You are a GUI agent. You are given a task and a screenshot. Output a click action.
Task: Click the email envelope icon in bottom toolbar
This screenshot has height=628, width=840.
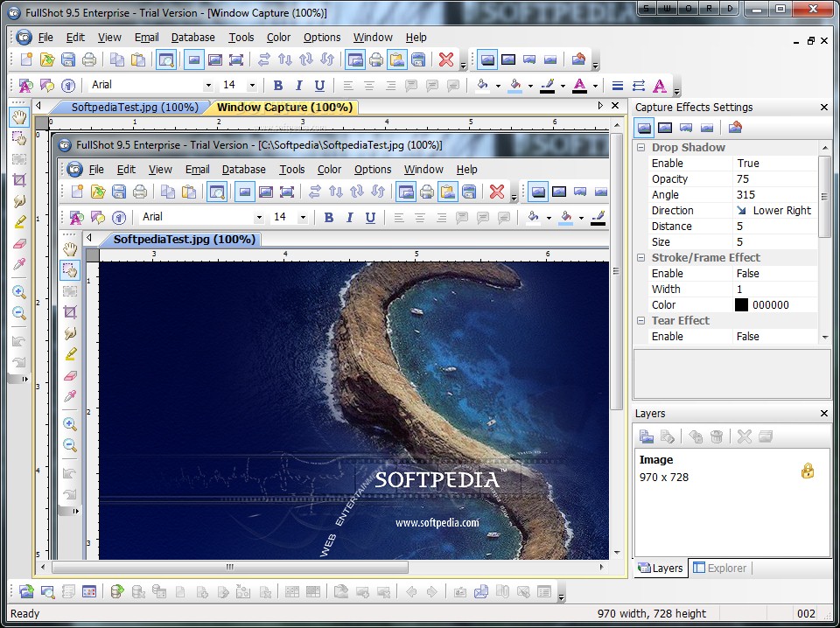pyautogui.click(x=480, y=591)
